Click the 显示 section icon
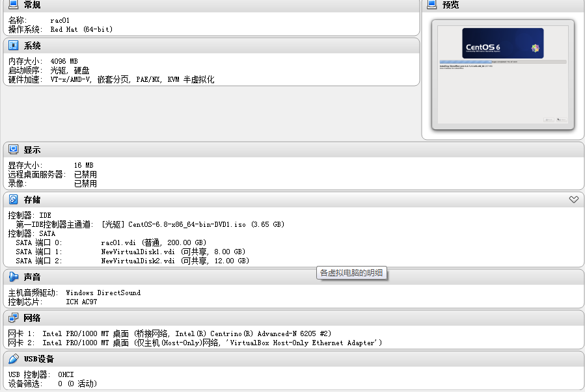 pos(12,150)
